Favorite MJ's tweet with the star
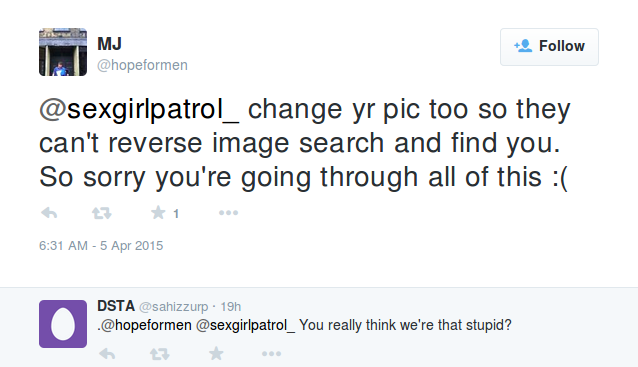Image resolution: width=638 pixels, height=367 pixels. coord(158,212)
